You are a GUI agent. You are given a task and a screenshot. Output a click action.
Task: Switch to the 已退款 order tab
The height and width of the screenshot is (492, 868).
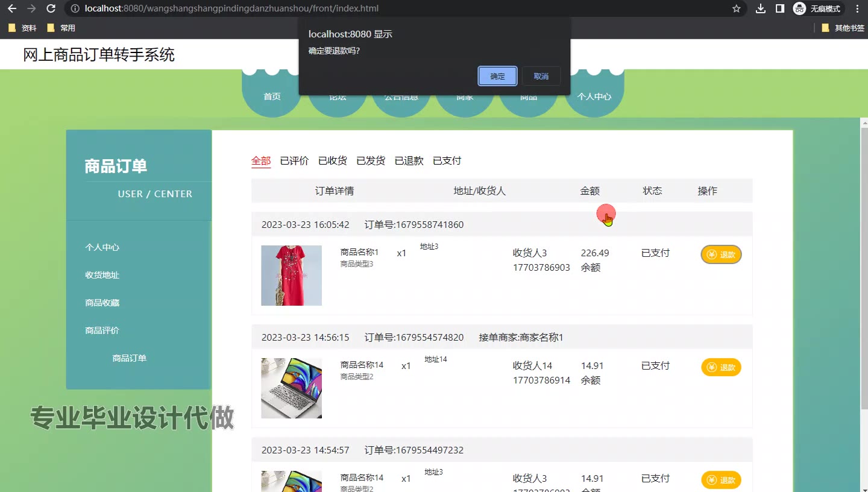pyautogui.click(x=409, y=160)
